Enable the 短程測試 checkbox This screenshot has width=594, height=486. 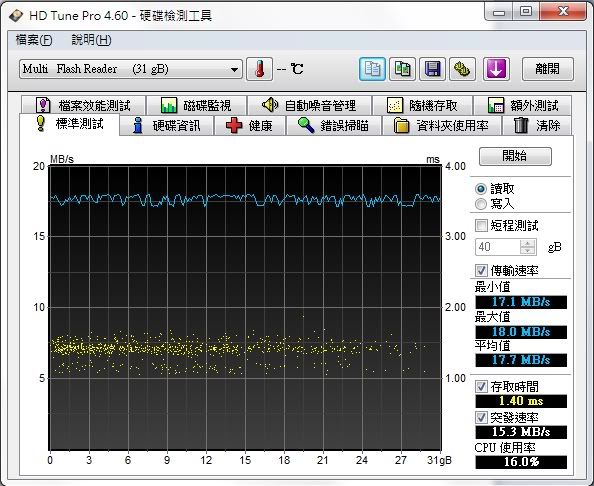pyautogui.click(x=481, y=225)
